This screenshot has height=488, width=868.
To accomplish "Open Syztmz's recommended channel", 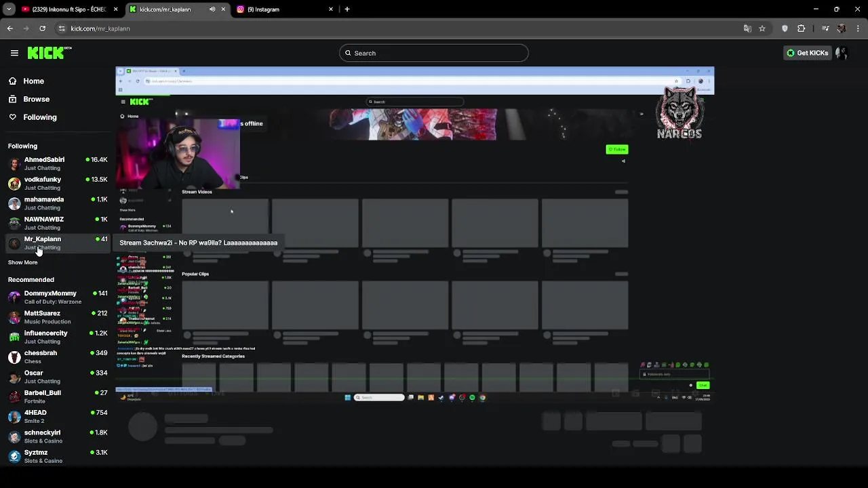I will (58, 456).
